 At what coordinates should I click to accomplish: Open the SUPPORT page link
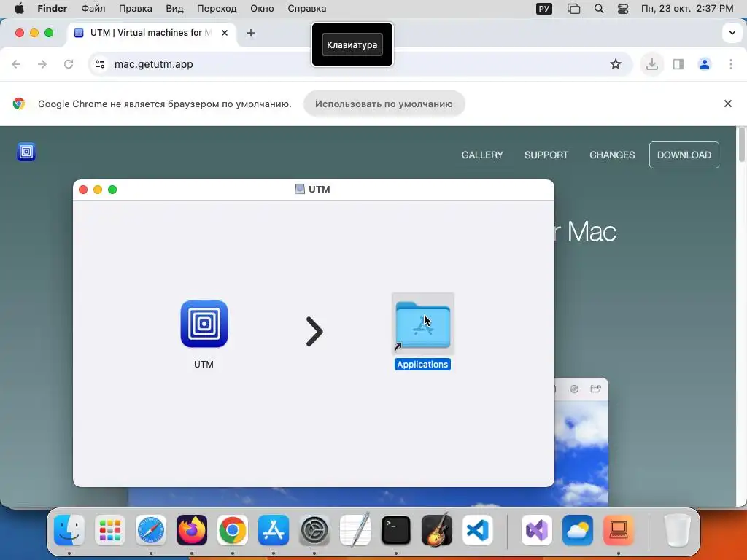(x=546, y=155)
